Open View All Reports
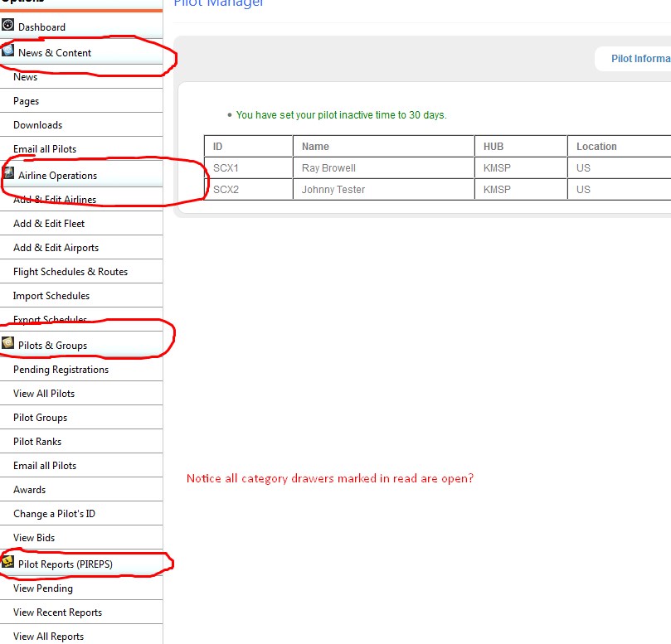 [81, 636]
